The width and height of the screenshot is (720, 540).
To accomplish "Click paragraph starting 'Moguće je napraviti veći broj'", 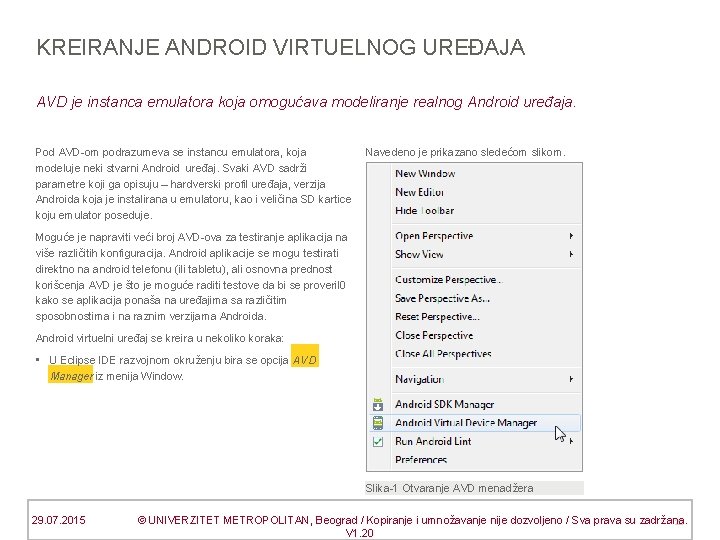I will (191, 277).
